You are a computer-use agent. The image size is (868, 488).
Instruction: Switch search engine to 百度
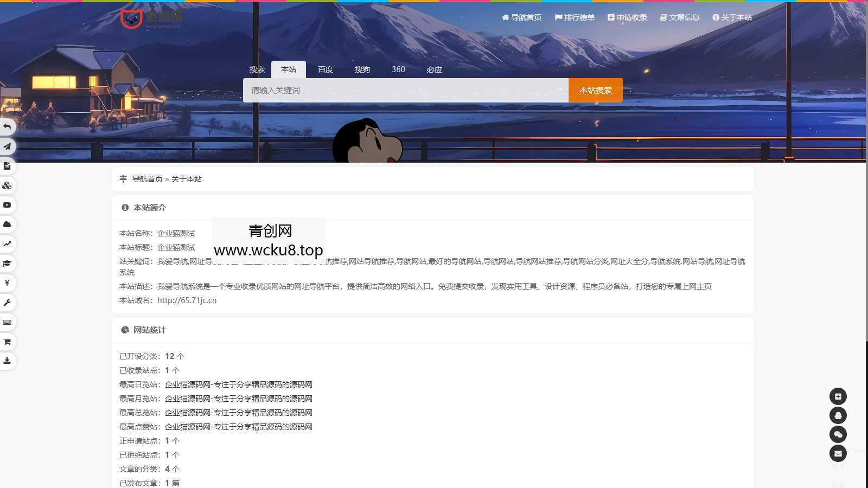click(x=325, y=69)
